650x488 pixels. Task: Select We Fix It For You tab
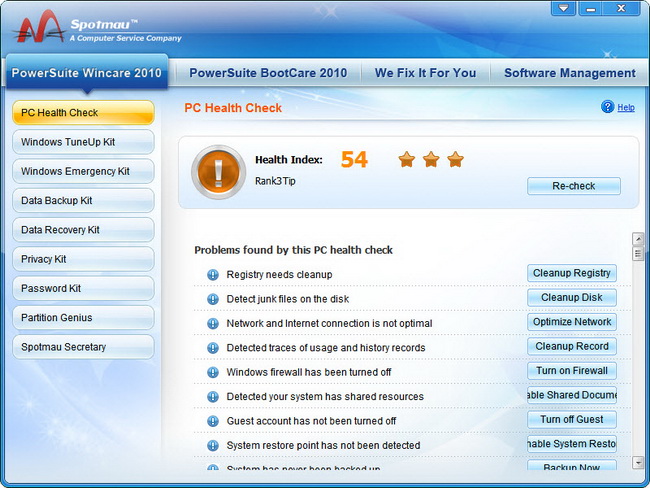(425, 73)
